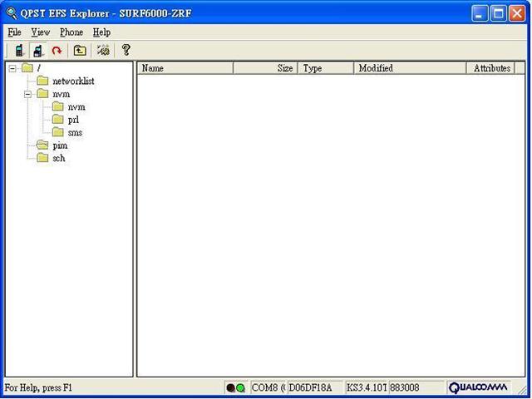
Task: Go up one folder level via the toolbar icon
Action: (80, 51)
